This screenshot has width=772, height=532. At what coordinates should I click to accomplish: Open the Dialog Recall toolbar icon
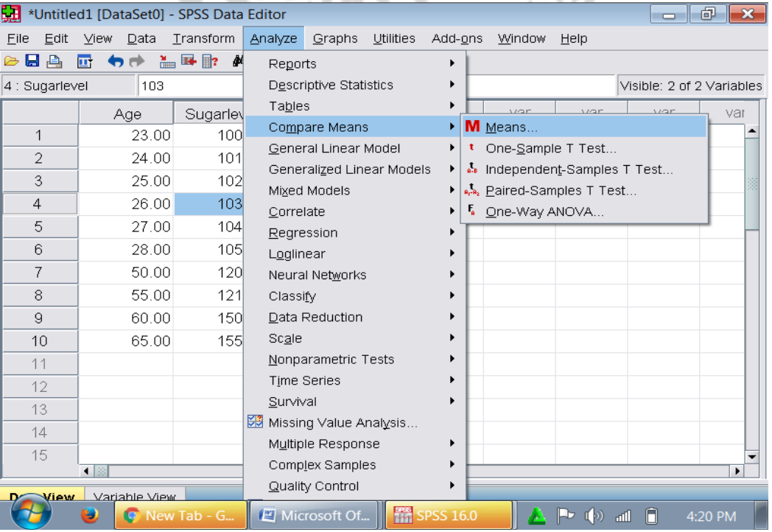click(x=83, y=60)
